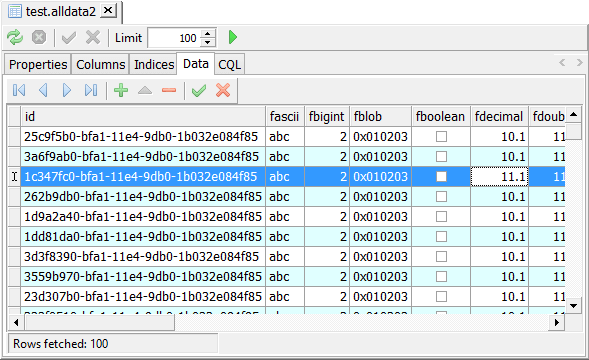Toggle fboolean checkbox in row 3d3f8390
589x360 pixels.
pos(441,256)
